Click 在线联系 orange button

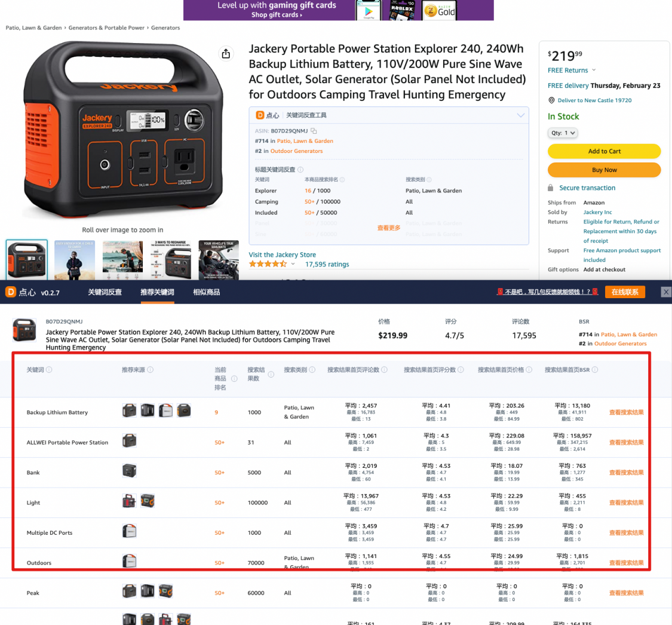click(x=625, y=292)
